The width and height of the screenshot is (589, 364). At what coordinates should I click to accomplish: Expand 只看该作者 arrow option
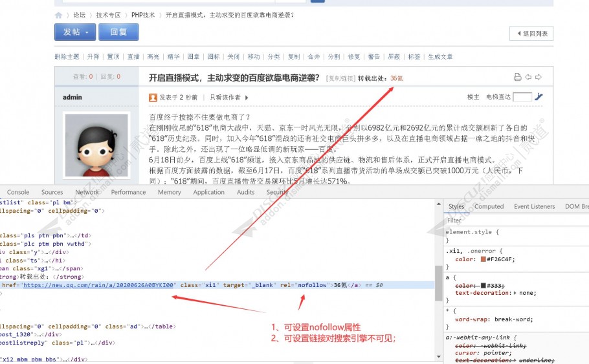pos(247,98)
